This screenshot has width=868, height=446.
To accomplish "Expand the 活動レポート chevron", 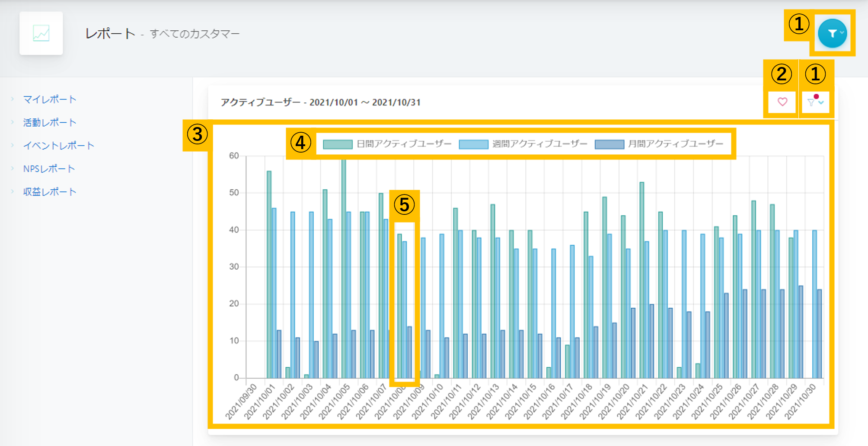I will pos(13,122).
